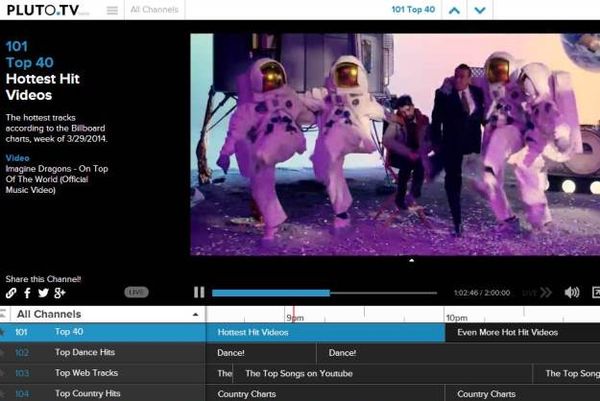Viewport: 600px width, 401px height.
Task: Share channel on Facebook
Action: 27,293
